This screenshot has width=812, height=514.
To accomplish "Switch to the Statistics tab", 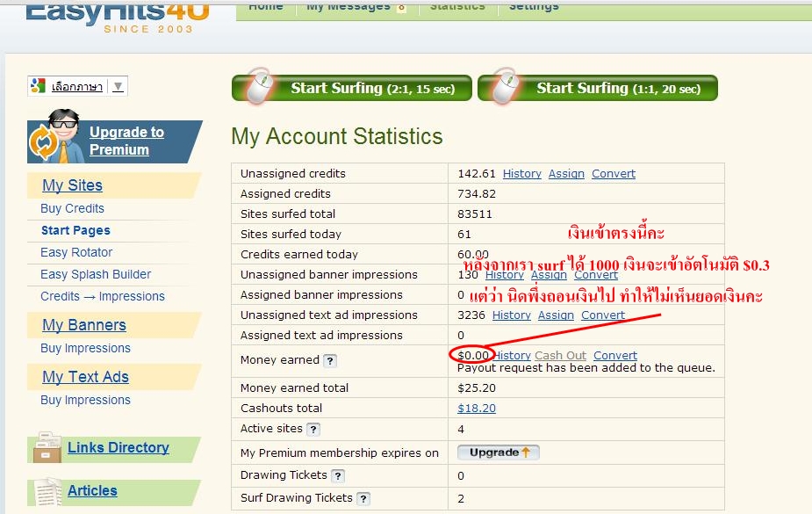I will 457,7.
